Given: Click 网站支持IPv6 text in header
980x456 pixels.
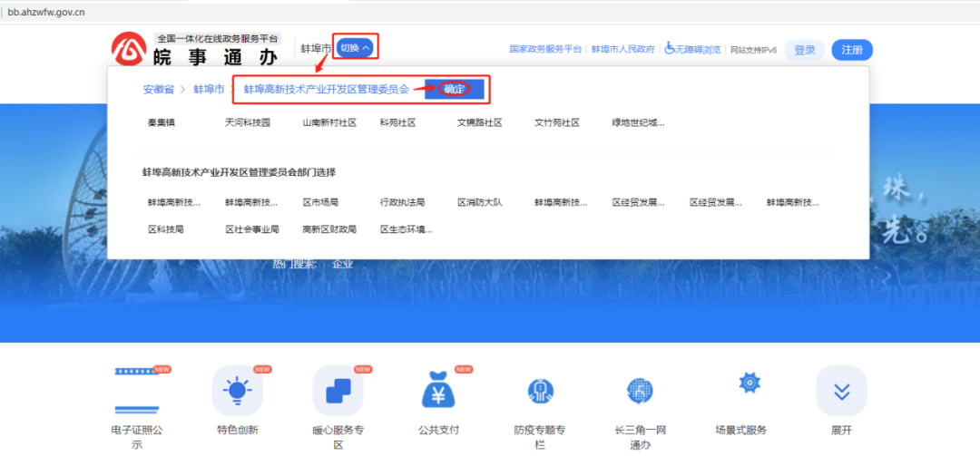Looking at the screenshot, I should 754,50.
